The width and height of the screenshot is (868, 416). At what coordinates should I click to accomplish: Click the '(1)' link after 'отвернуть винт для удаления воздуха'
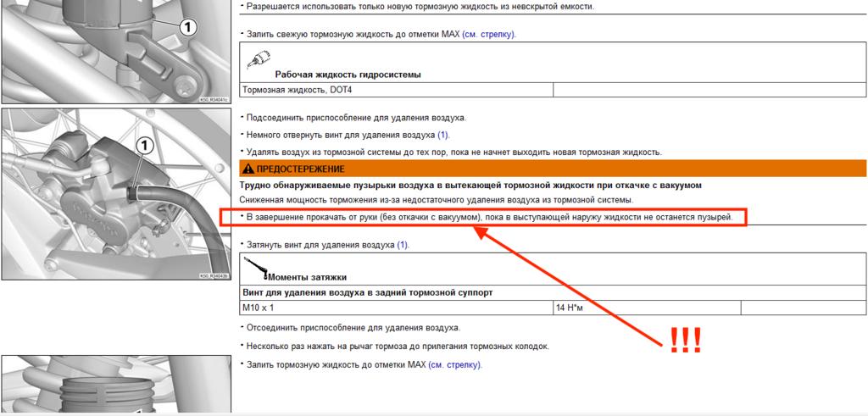[x=444, y=135]
